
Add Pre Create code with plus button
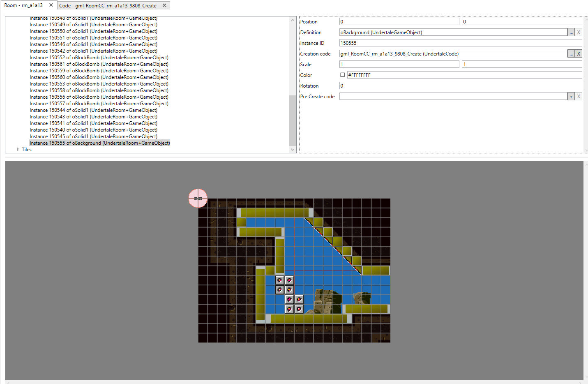tap(571, 97)
